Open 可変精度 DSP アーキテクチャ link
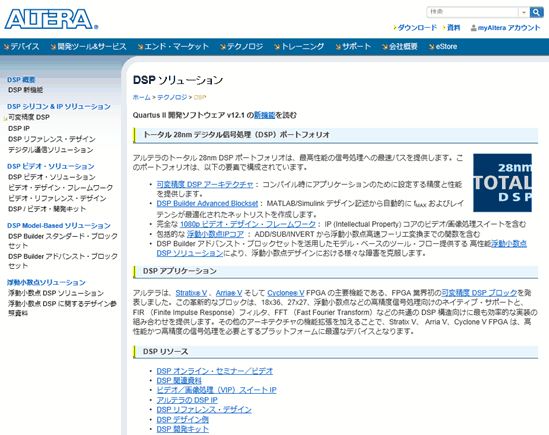 204,184
